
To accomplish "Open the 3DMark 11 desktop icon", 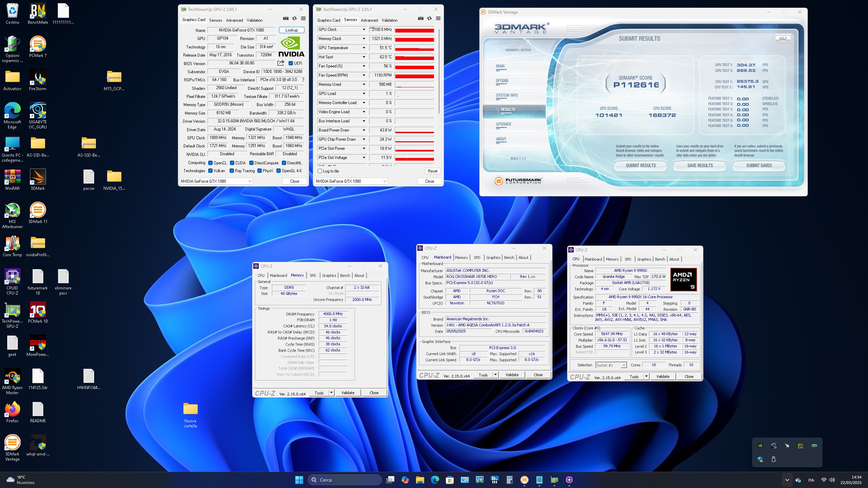I will [38, 213].
